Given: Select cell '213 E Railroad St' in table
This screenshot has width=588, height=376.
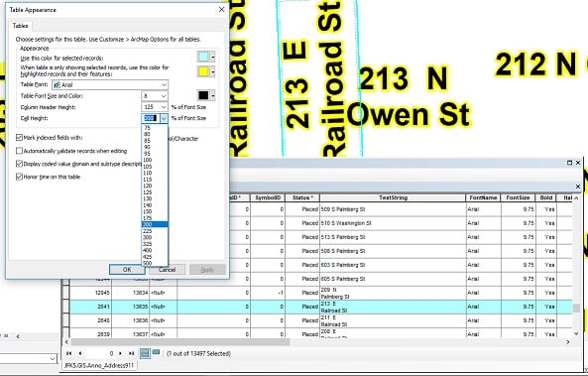Looking at the screenshot, I should (x=393, y=307).
